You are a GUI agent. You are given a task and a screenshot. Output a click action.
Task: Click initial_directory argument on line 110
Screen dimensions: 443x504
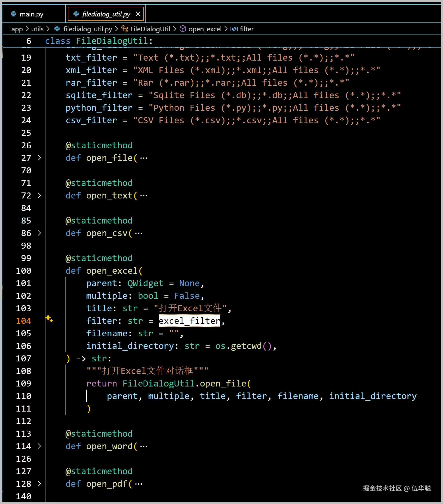(373, 396)
